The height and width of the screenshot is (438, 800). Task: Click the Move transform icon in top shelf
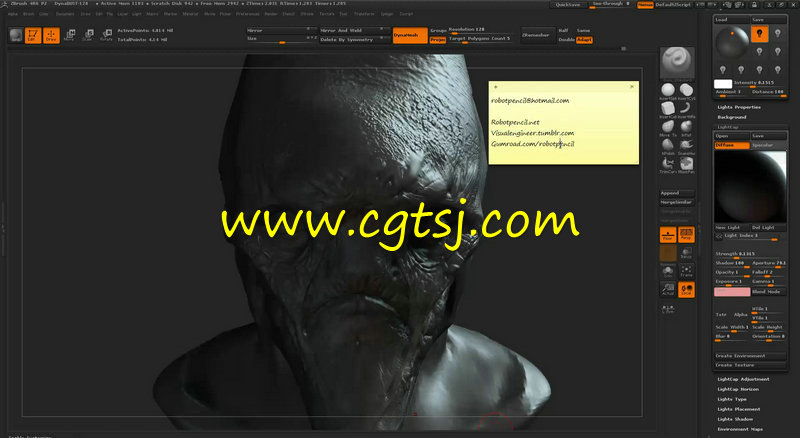[69, 35]
